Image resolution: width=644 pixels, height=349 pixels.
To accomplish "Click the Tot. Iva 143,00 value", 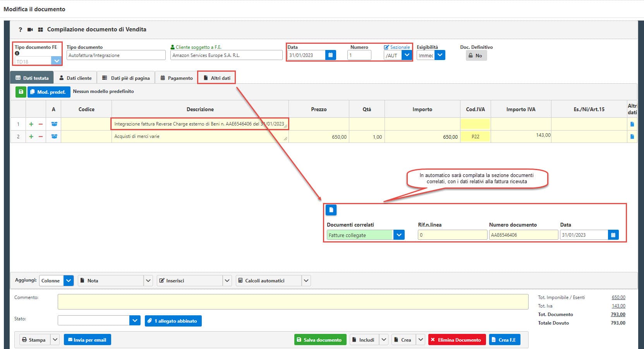I will [618, 306].
